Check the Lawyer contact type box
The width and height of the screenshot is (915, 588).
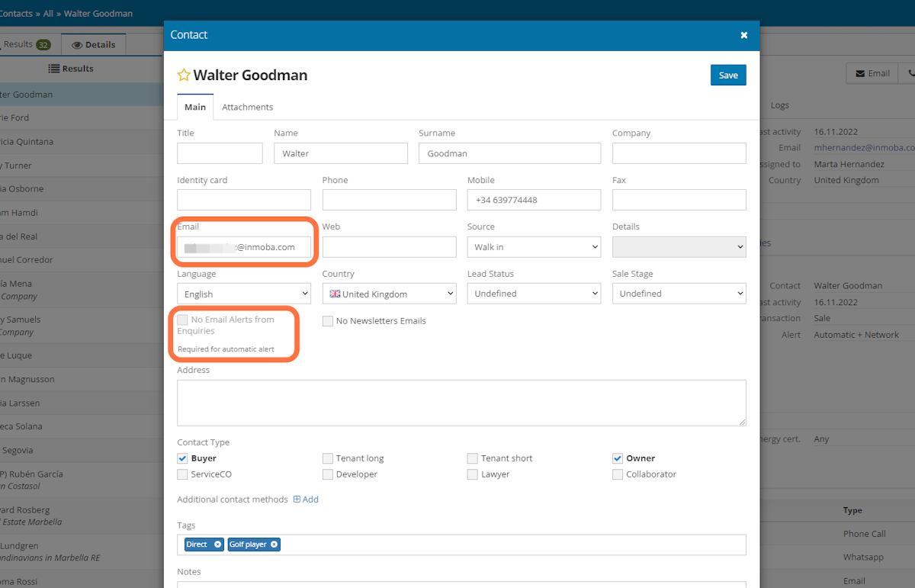tap(472, 474)
